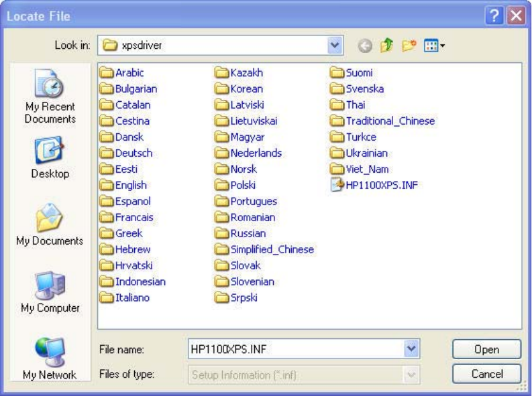
Task: Select the English folder
Action: (123, 185)
